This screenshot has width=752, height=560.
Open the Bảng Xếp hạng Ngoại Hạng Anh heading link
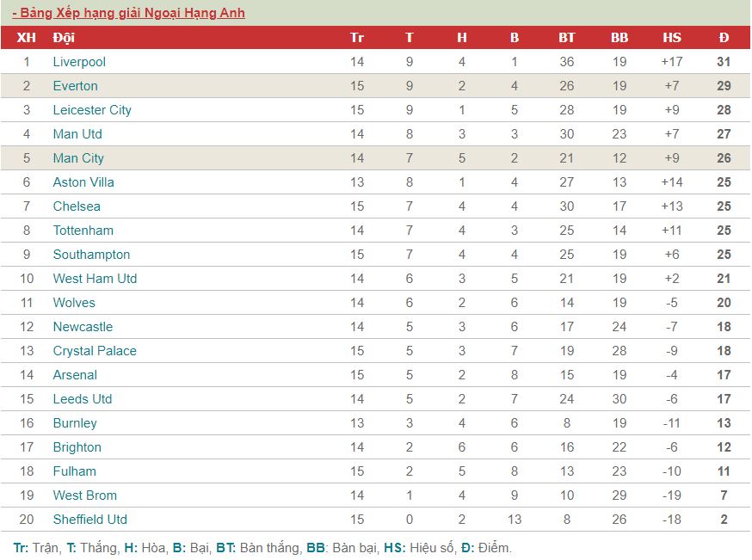tap(128, 13)
